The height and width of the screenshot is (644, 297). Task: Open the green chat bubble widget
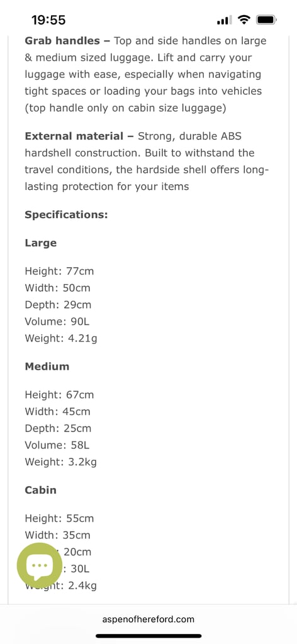(x=40, y=565)
